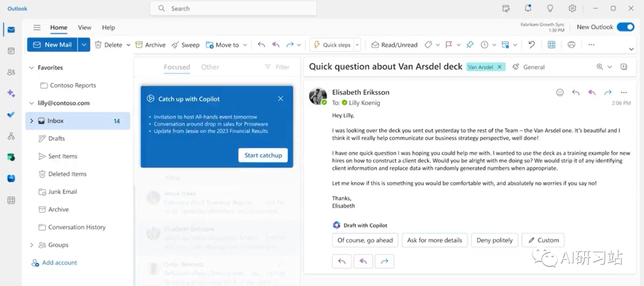This screenshot has width=644, height=286.
Task: Collapse the Favorites section
Action: [x=32, y=68]
